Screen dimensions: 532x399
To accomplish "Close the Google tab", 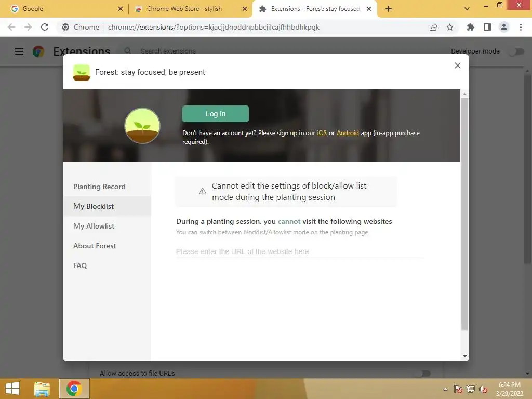I will pos(121,9).
